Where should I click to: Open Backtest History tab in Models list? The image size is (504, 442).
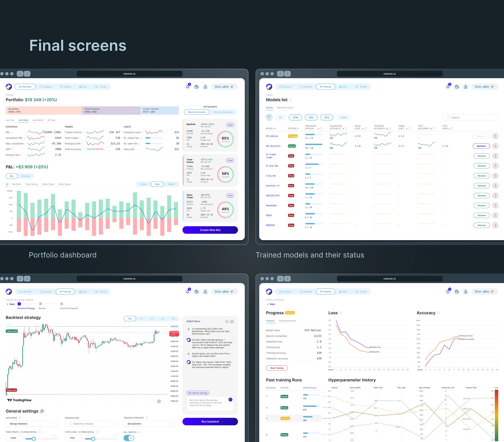[x=285, y=108]
